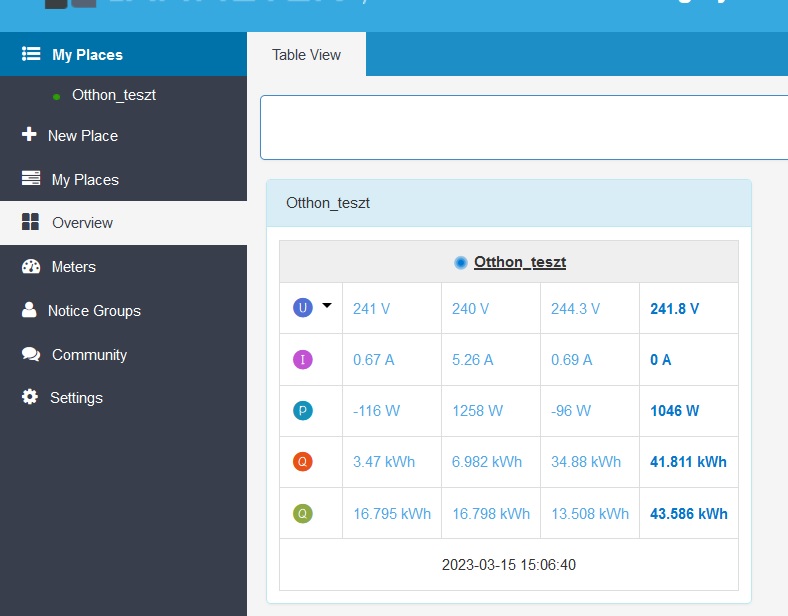The image size is (788, 616).
Task: Click the blue status dot beside Otthon_teszt
Action: (460, 262)
